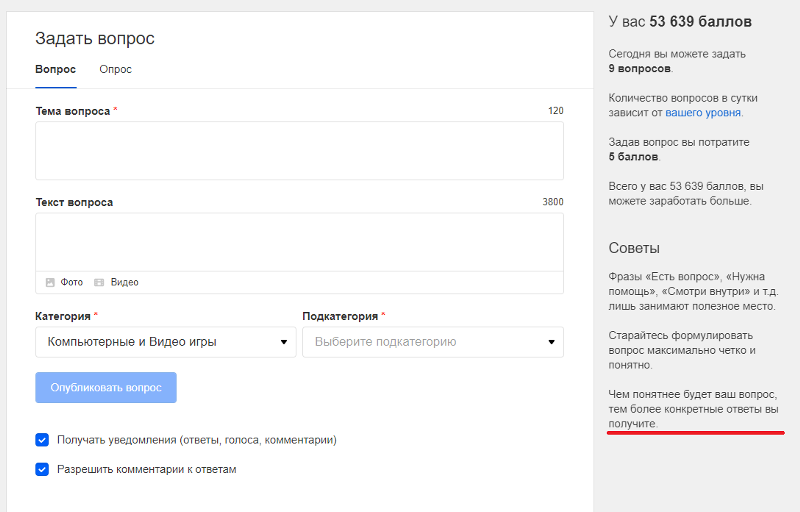This screenshot has height=512, width=800.
Task: Click the photo icon below question text
Action: pos(51,282)
